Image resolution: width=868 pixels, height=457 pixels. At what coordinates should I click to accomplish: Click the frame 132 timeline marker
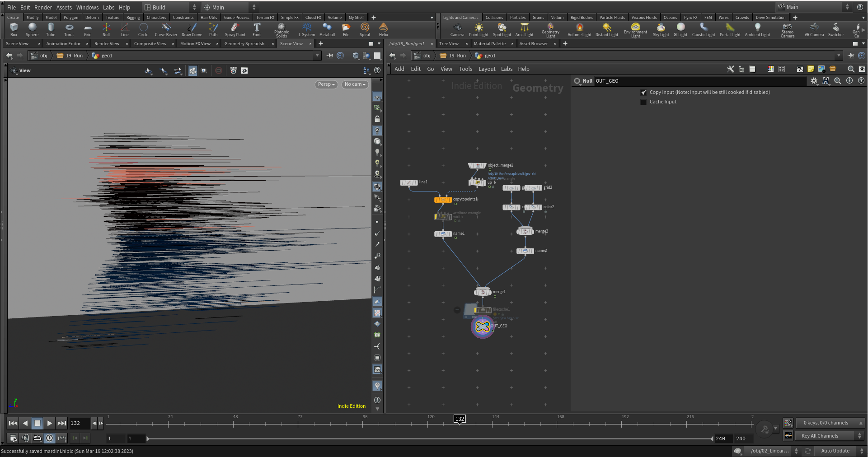tap(460, 419)
